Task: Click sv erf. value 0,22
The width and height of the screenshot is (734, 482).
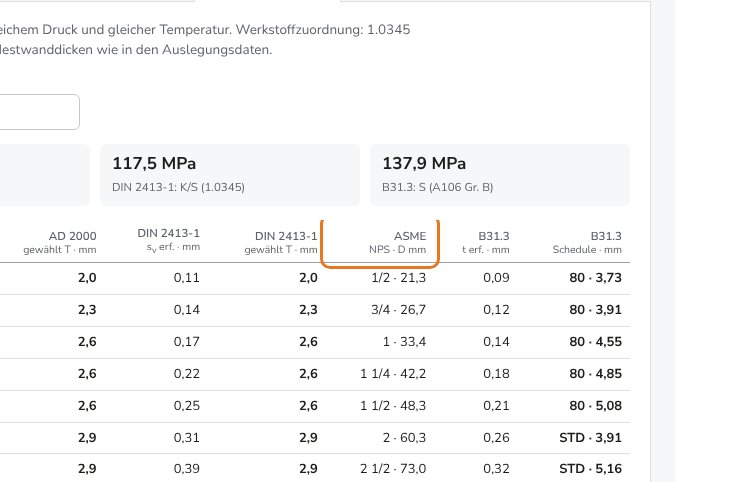Action: 187,374
